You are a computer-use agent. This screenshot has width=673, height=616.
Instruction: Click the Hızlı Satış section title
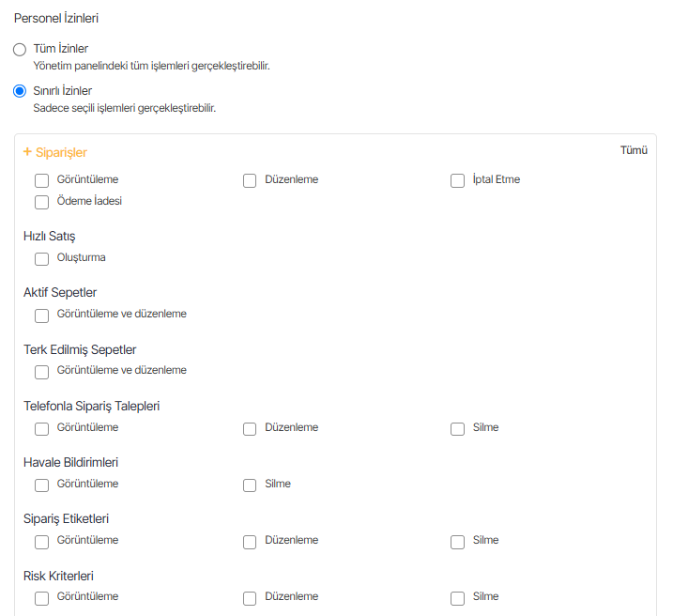point(50,236)
